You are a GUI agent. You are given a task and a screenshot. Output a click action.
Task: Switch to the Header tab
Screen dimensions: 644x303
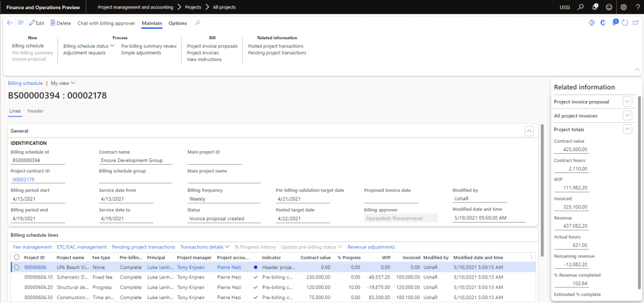click(35, 111)
